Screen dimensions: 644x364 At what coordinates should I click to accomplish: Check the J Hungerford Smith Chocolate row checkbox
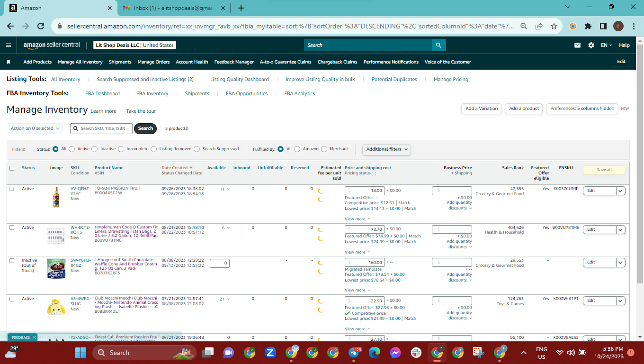point(12,261)
